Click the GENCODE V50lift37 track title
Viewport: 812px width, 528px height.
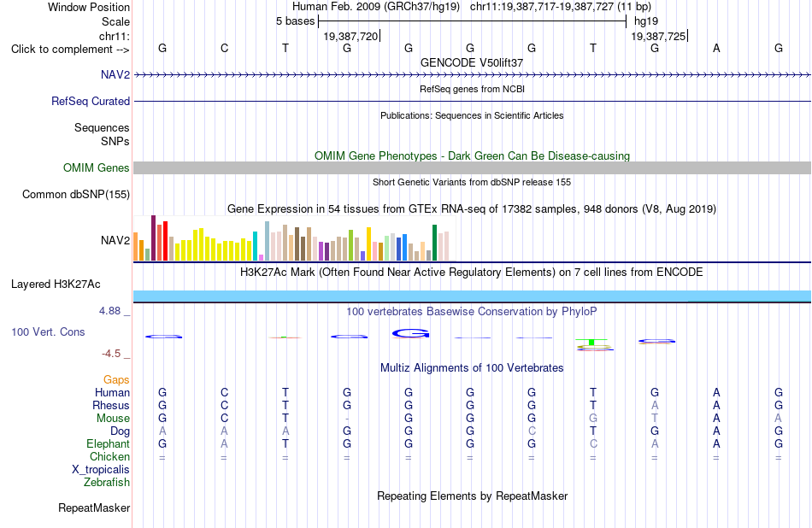(472, 62)
